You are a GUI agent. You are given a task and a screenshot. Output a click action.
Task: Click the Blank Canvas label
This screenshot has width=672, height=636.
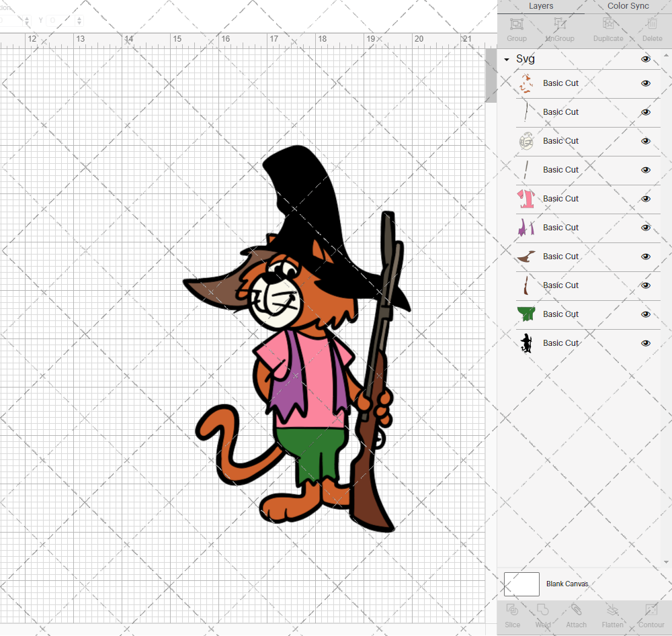click(x=567, y=584)
